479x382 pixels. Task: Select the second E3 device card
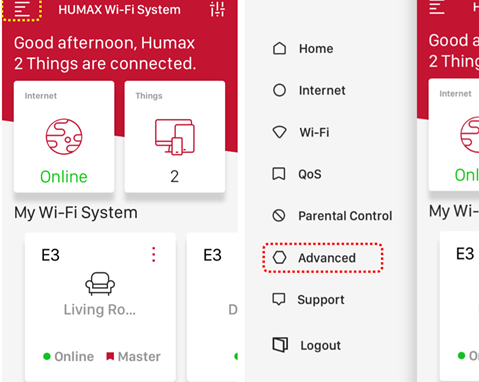coord(212,307)
